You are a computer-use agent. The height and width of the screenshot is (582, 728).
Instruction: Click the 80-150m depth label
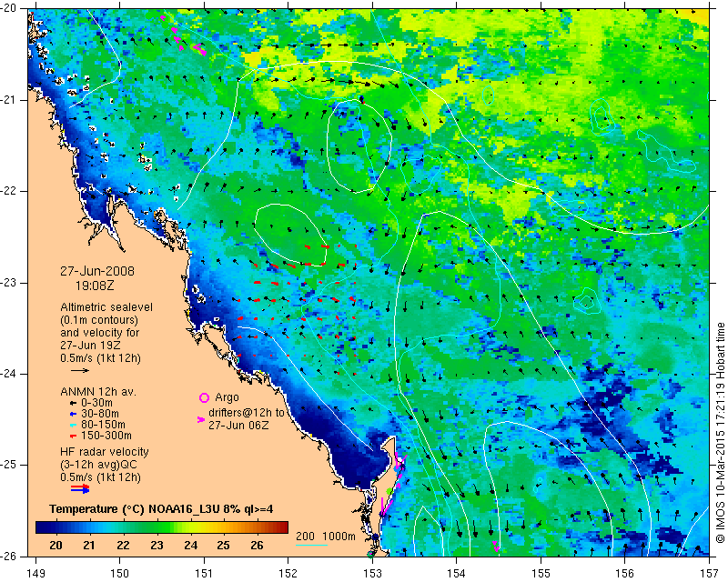(x=103, y=425)
